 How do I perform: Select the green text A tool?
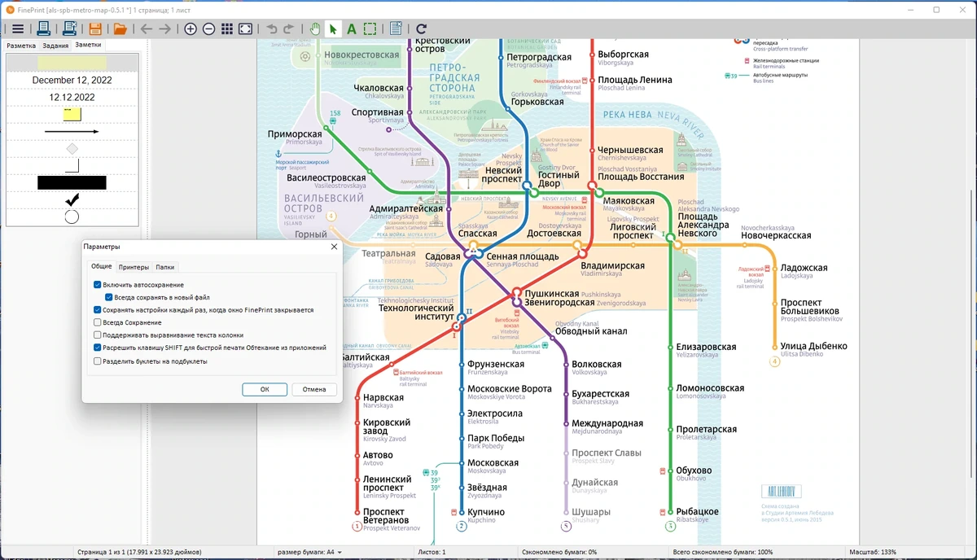tap(352, 29)
